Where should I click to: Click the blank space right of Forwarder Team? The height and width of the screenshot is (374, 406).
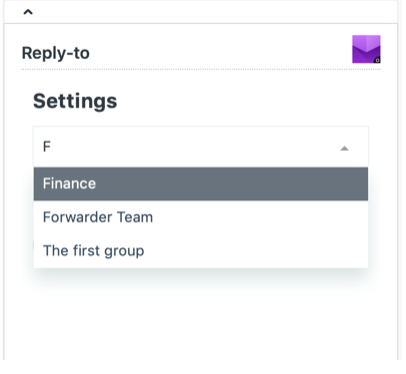[260, 217]
